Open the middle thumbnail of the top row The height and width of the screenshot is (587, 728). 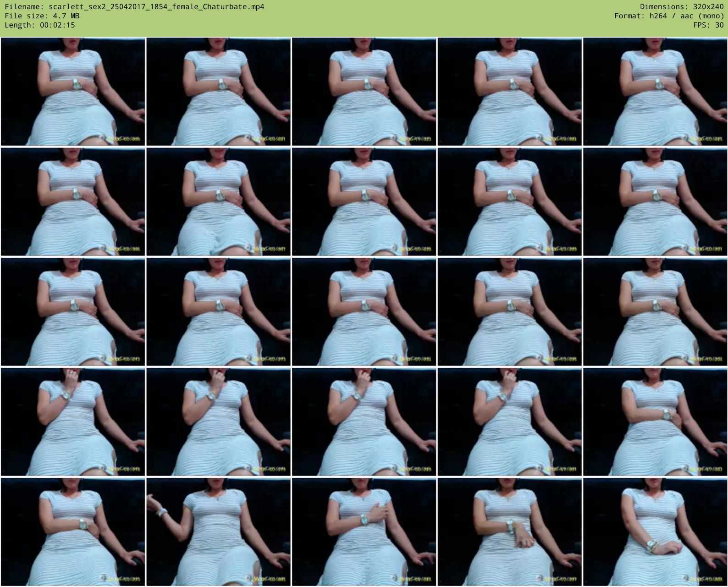click(364, 92)
